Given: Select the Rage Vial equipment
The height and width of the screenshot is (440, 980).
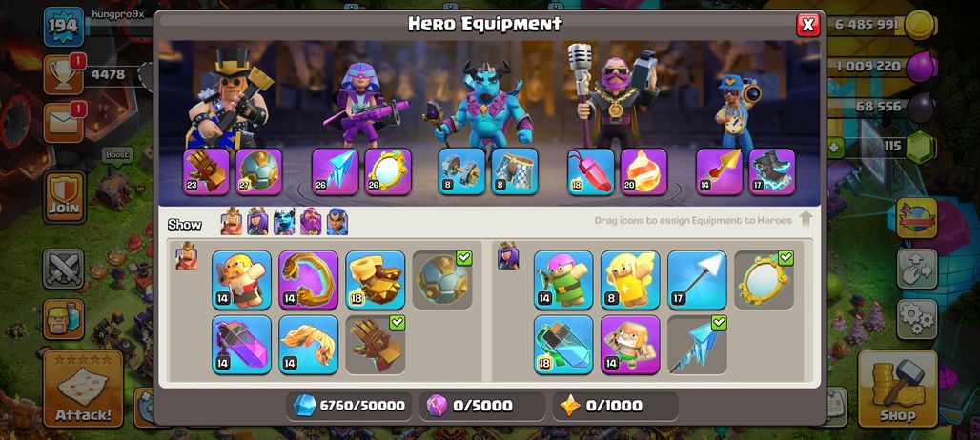Looking at the screenshot, I should coord(241,345).
